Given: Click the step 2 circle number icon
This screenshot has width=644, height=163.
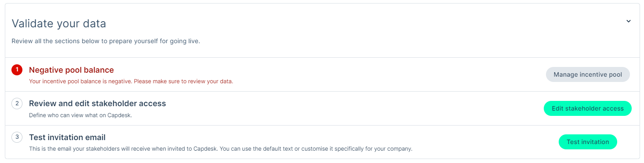Looking at the screenshot, I should [17, 104].
